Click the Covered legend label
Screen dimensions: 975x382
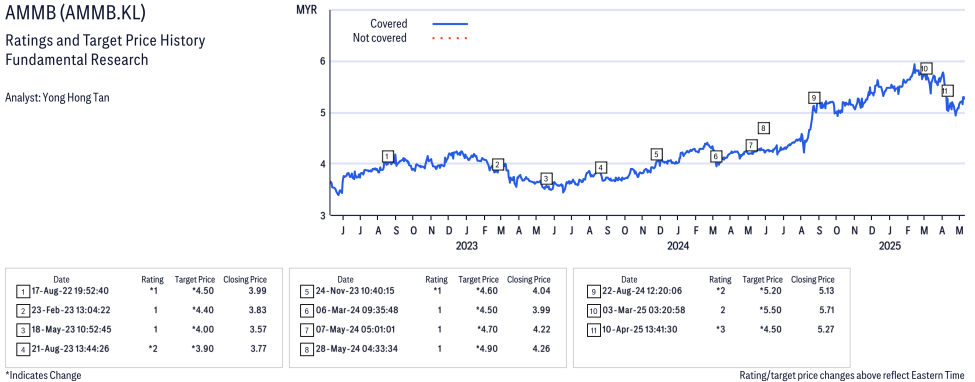[389, 24]
